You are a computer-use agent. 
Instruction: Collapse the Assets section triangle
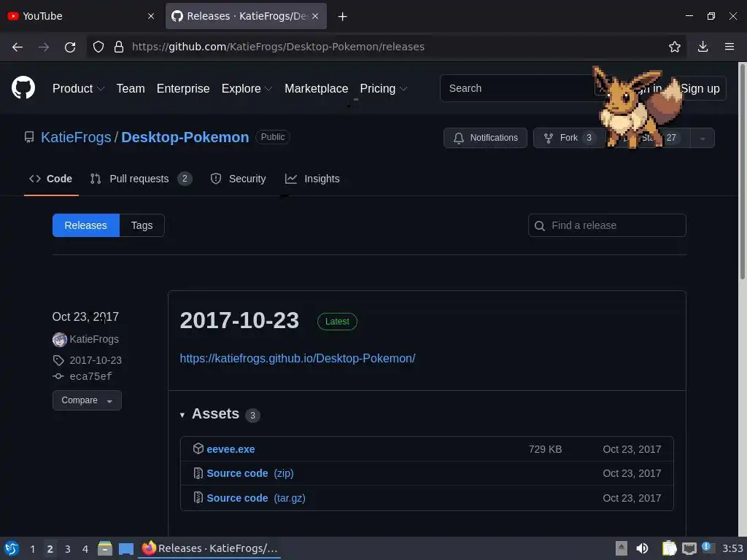182,415
